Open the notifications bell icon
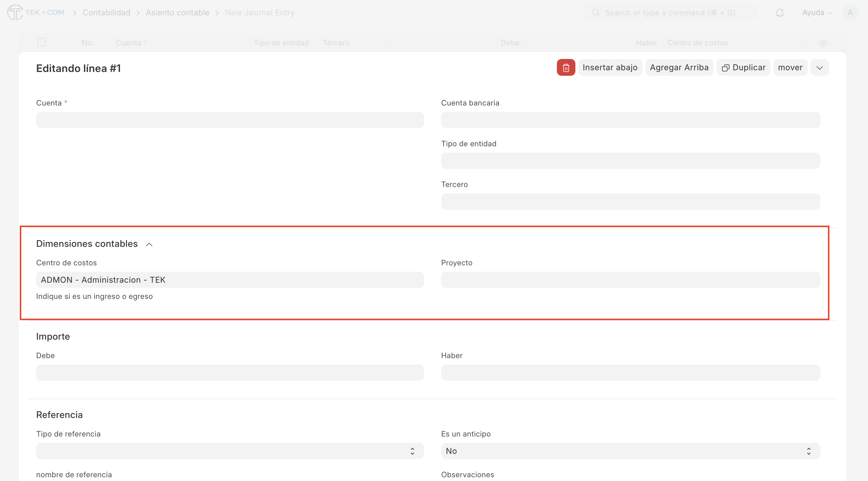Screen dimensions: 868x481 point(780,13)
